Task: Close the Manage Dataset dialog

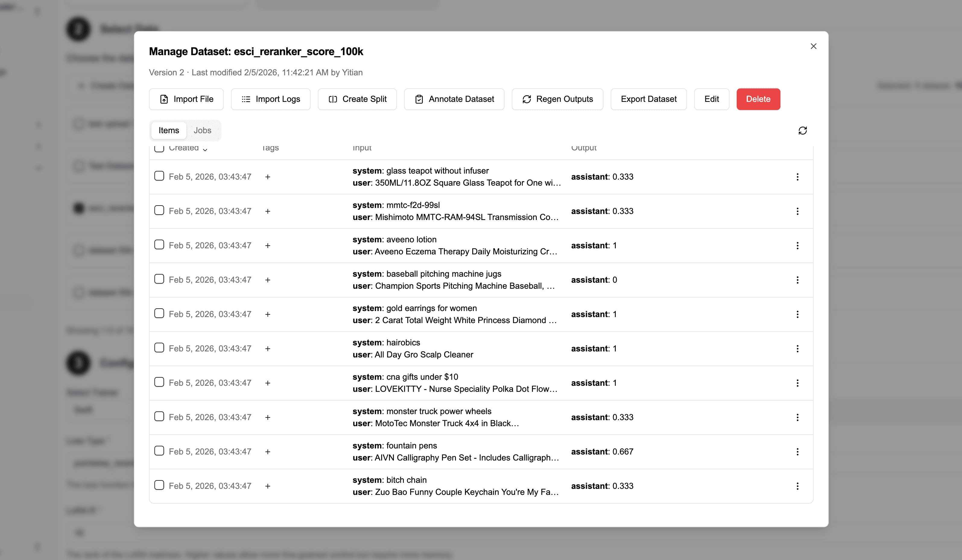Action: coord(814,46)
